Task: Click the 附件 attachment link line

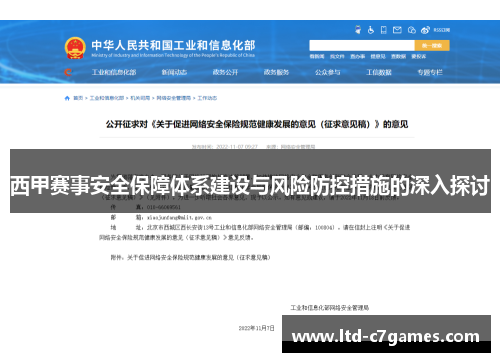Action: [x=190, y=257]
